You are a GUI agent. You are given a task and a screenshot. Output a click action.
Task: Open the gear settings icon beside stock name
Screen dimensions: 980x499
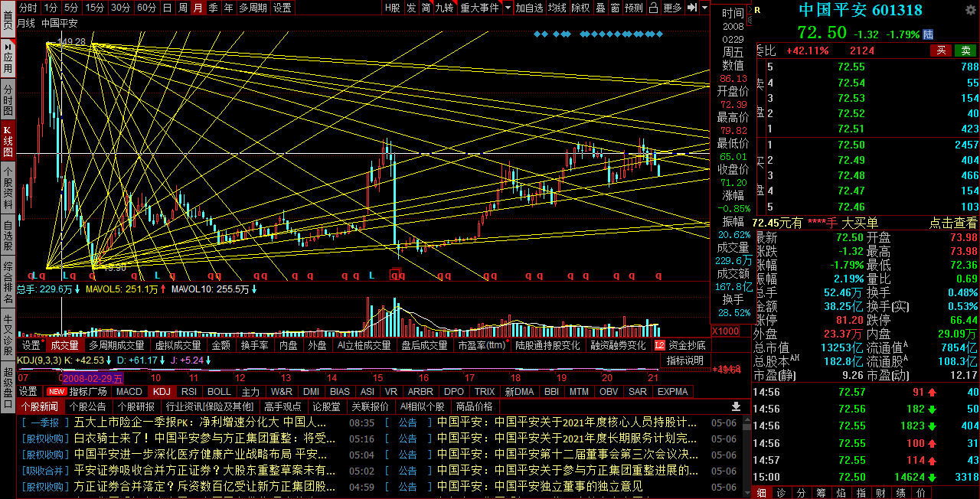971,10
